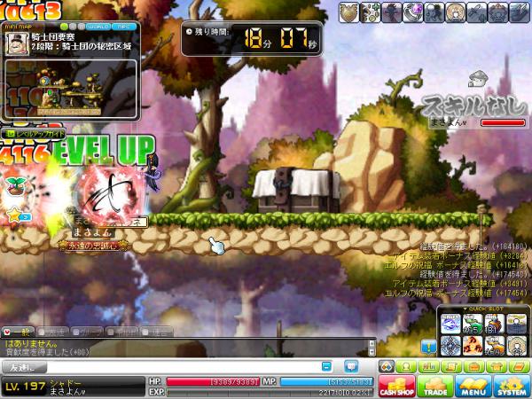Image resolution: width=532 pixels, height=399 pixels.
Task: Click the 残り時間 countdown timer
Action: 252,38
